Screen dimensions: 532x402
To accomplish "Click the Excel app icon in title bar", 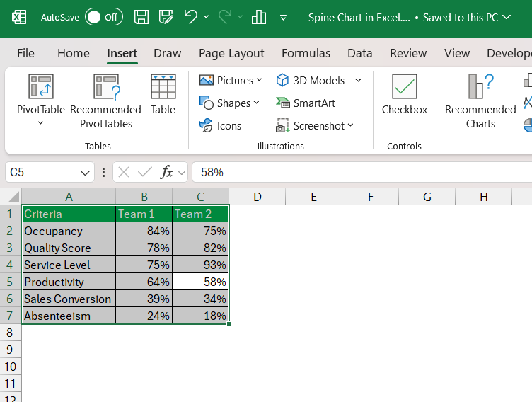I will pos(19,17).
